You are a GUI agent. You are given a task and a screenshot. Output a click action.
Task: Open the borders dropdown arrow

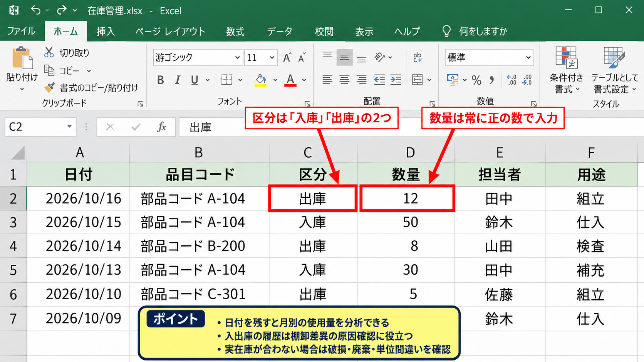240,80
